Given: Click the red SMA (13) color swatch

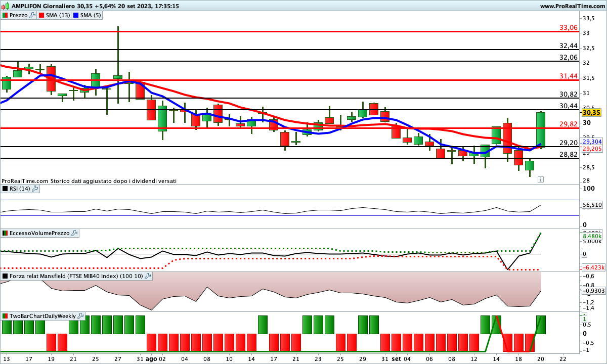Looking at the screenshot, I should click(41, 15).
